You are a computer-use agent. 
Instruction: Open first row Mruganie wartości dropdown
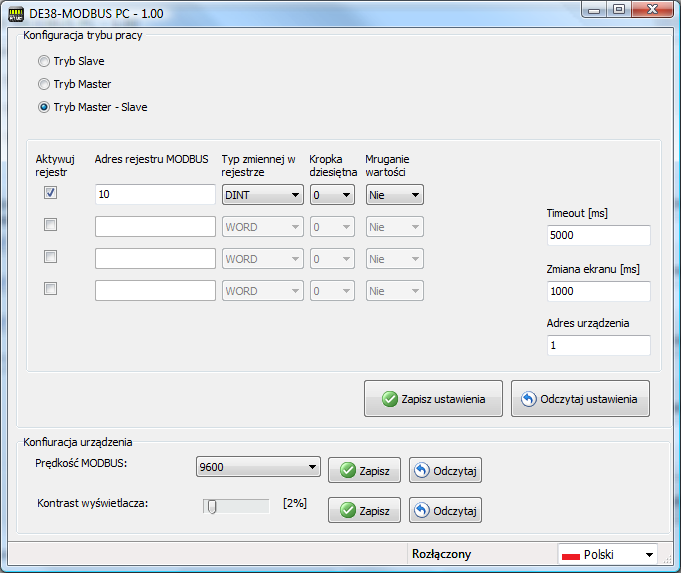394,195
